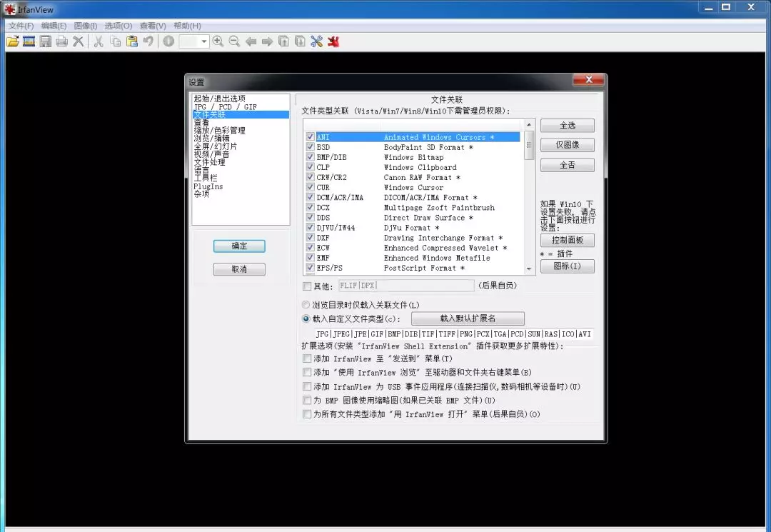Uncheck the DXF file type checkbox
The width and height of the screenshot is (771, 532).
click(x=311, y=238)
